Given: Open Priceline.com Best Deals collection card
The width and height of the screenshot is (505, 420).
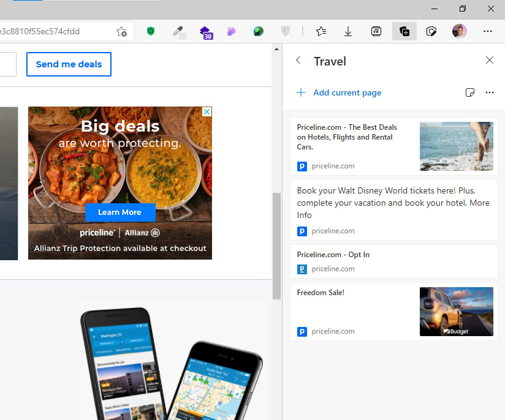Looking at the screenshot, I should 394,146.
